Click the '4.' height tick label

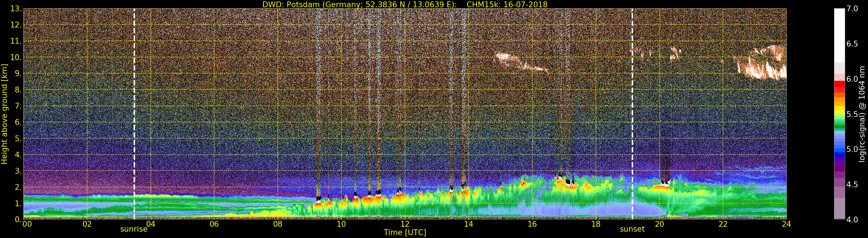(x=18, y=155)
